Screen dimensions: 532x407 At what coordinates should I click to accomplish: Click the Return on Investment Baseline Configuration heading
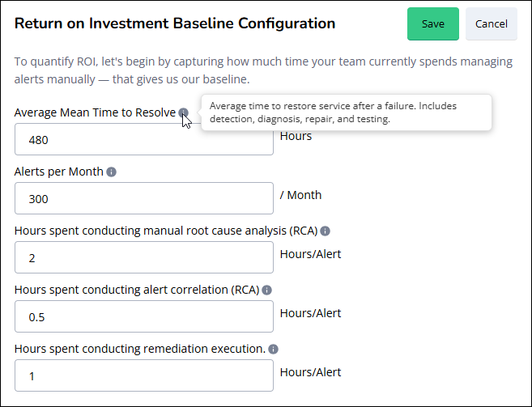pyautogui.click(x=175, y=23)
